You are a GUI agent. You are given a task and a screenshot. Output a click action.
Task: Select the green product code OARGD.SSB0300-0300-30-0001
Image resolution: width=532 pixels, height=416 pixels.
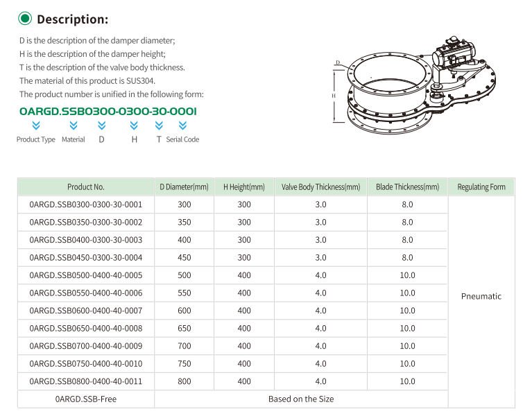(108, 111)
